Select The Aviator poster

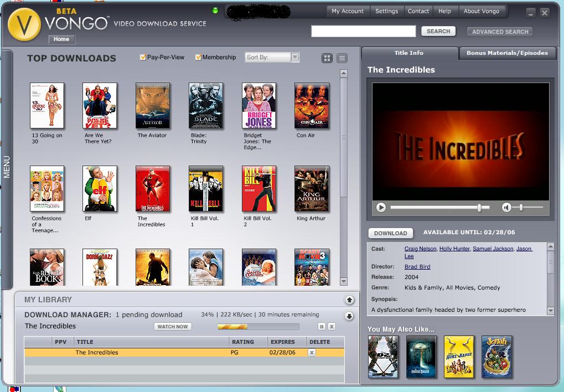(x=153, y=105)
